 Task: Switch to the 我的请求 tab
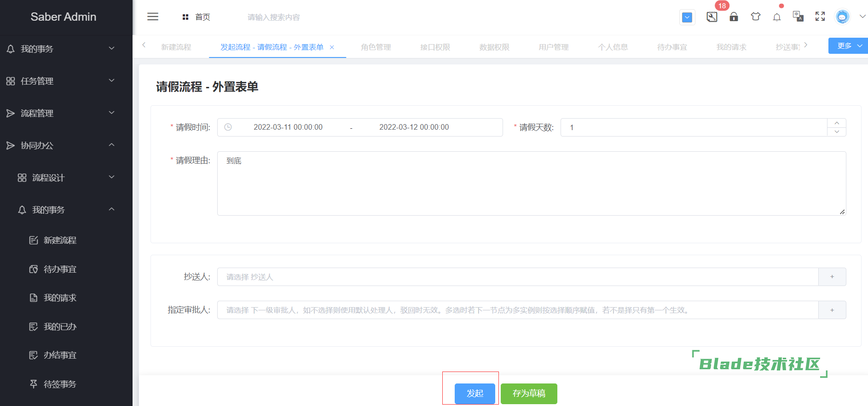[731, 47]
